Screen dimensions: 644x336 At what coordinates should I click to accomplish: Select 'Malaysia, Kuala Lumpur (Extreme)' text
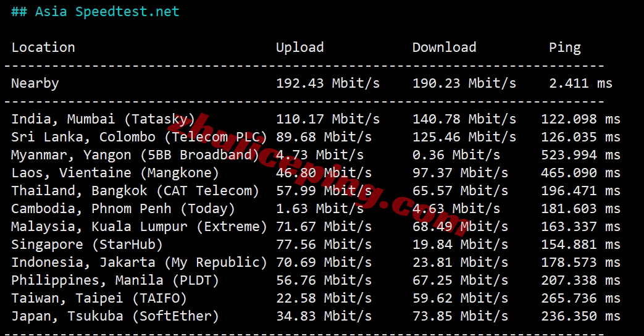coord(139,227)
